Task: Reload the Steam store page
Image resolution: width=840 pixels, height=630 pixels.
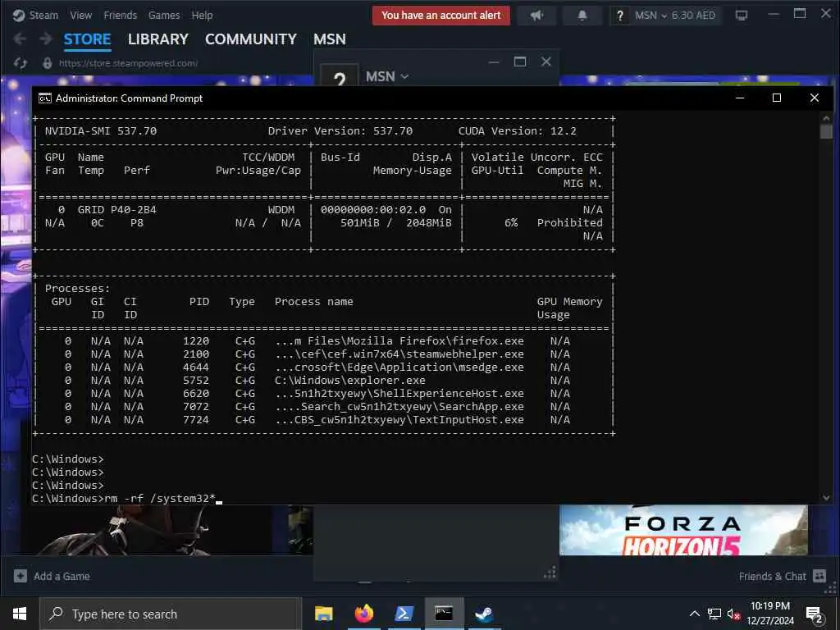Action: (x=21, y=63)
